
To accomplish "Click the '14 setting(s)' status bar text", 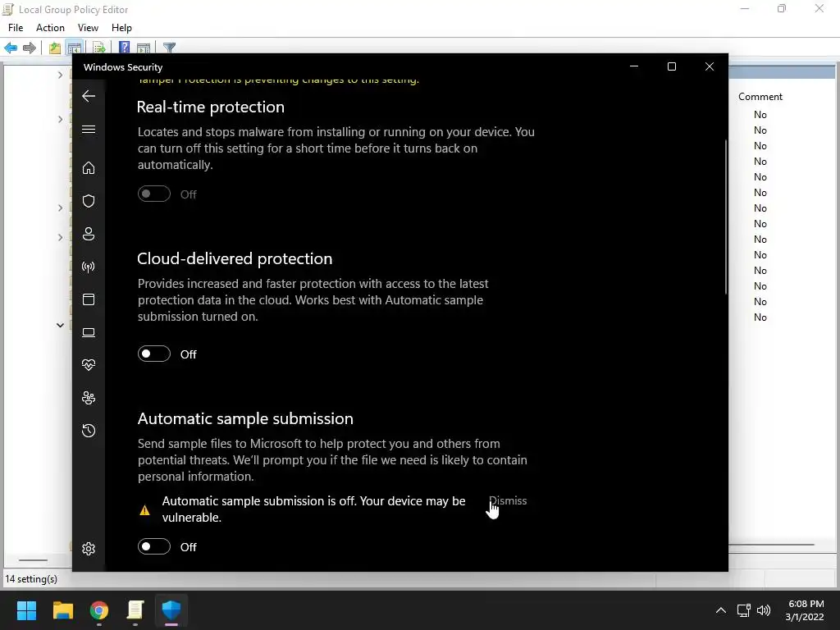I will pos(31,579).
